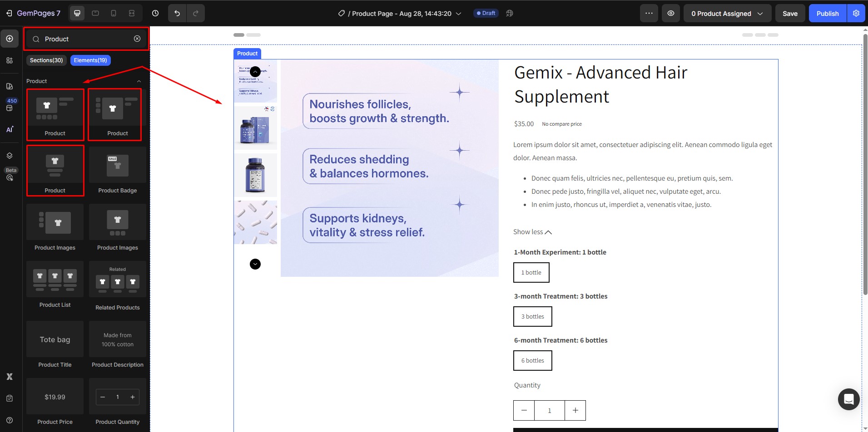Select the Product Price element
The width and height of the screenshot is (868, 432).
pyautogui.click(x=55, y=402)
